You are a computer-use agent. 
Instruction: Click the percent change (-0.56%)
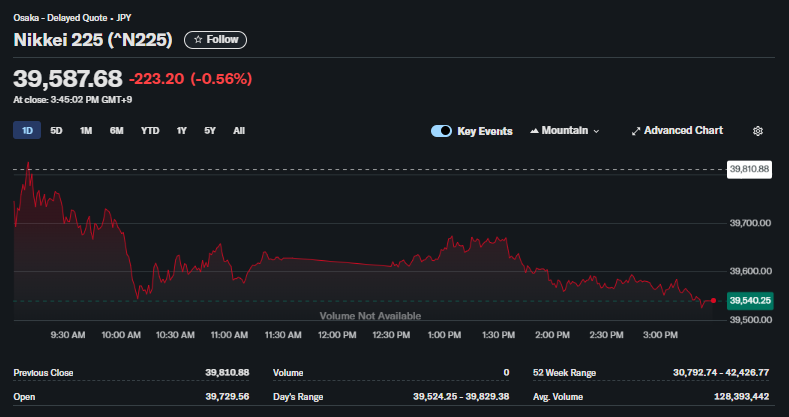coord(221,79)
